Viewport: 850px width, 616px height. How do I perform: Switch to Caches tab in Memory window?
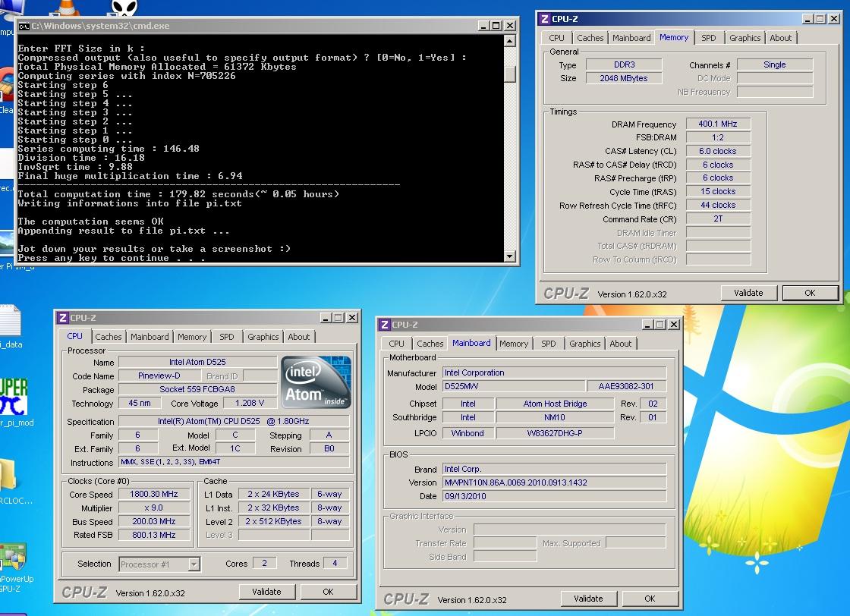point(590,38)
